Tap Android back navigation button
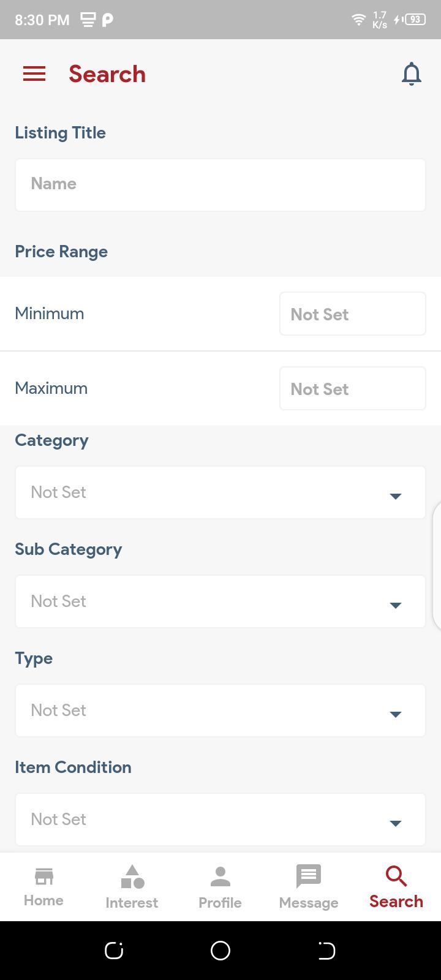Screen dimensions: 441x980 [326, 951]
